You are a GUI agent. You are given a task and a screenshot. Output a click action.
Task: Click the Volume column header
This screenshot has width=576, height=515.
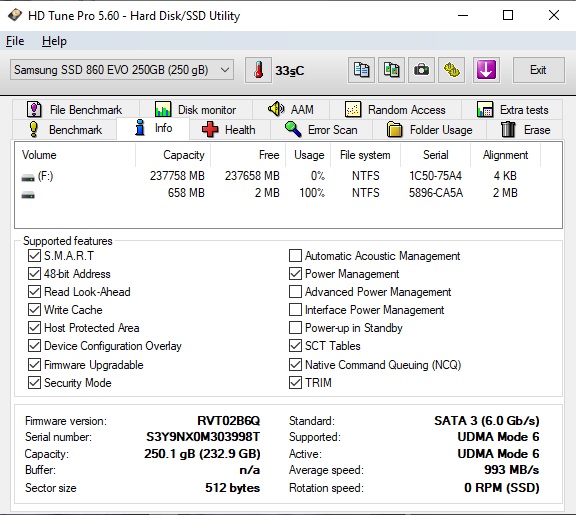click(75, 155)
